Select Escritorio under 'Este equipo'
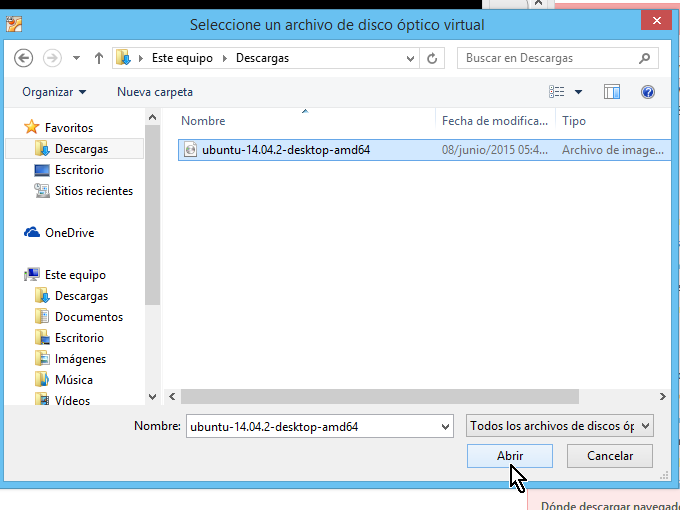Screen dimensions: 680x510 coord(79,338)
